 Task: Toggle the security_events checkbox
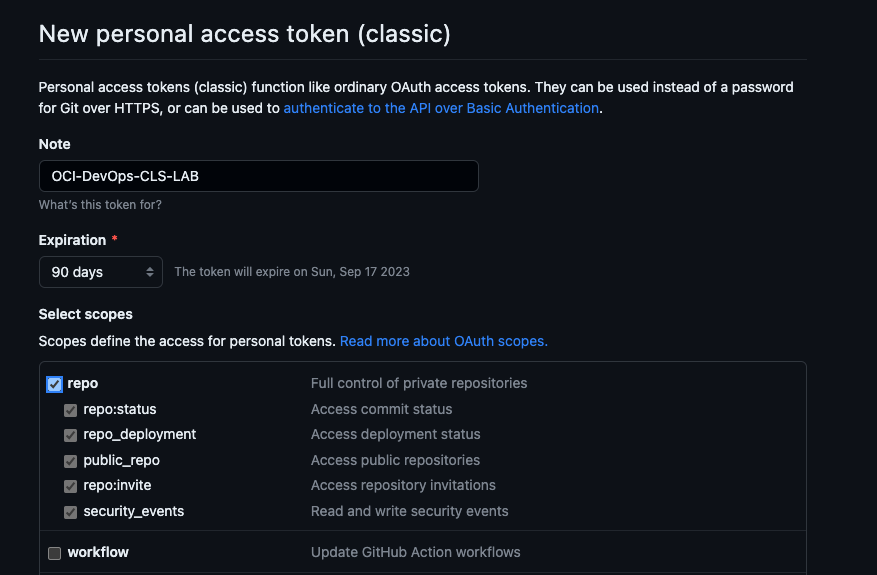point(70,512)
